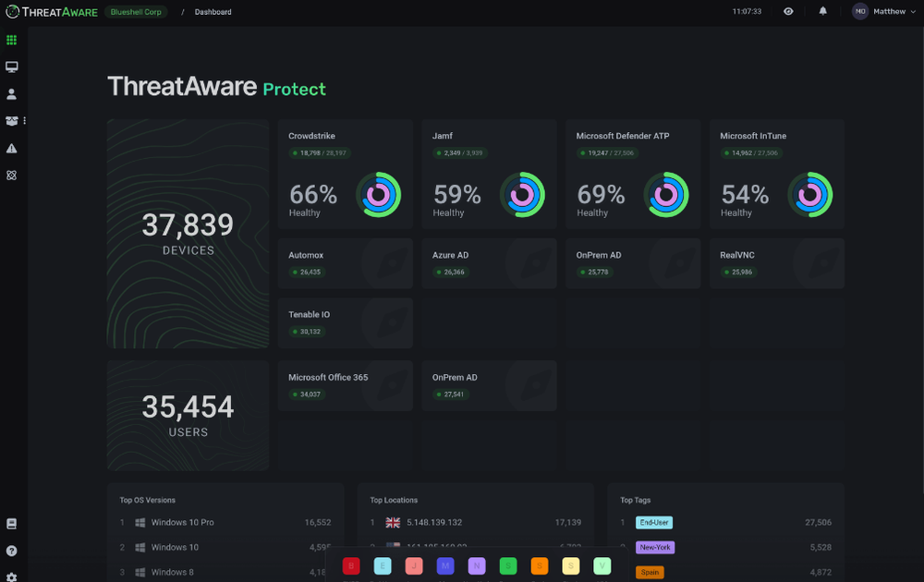The width and height of the screenshot is (924, 582).
Task: Click the 19,247 / 27,506 Defender count badge
Action: pos(608,153)
